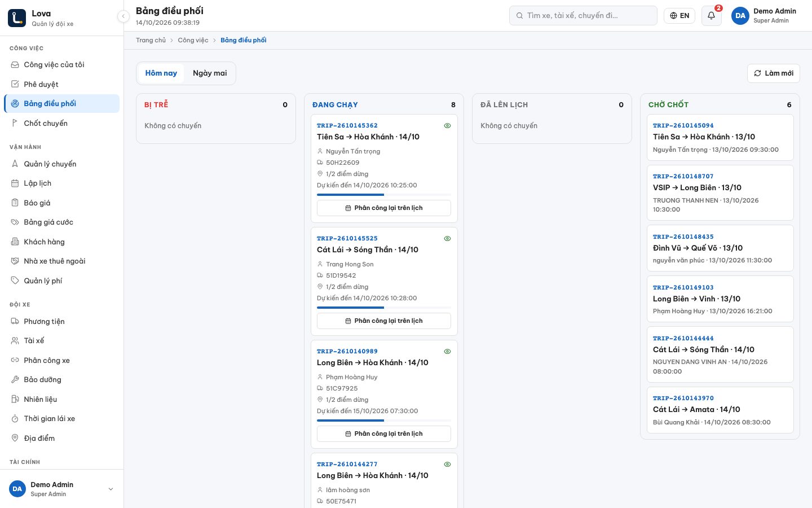Focus the search field Tìm xe, tài xế
The image size is (812, 508).
click(x=583, y=16)
